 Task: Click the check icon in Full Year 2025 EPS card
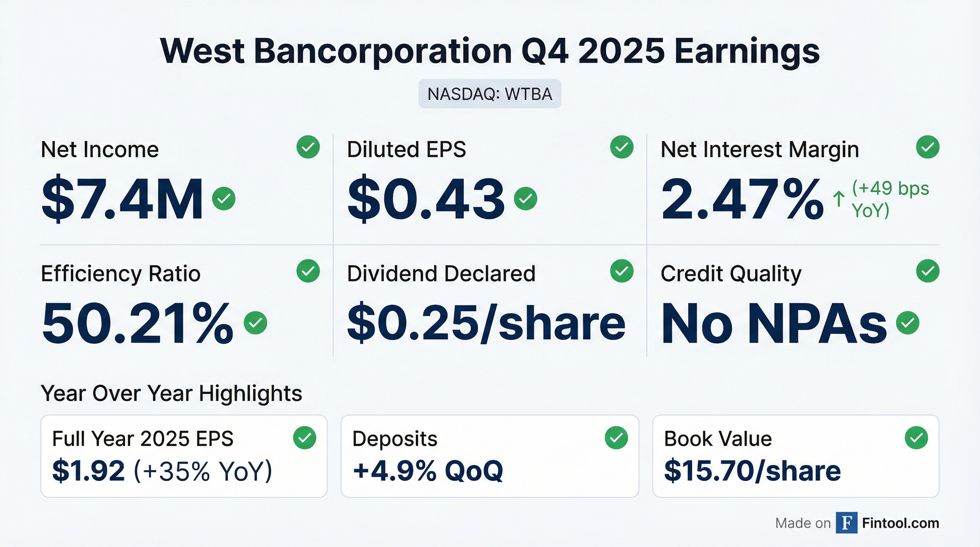[x=304, y=437]
